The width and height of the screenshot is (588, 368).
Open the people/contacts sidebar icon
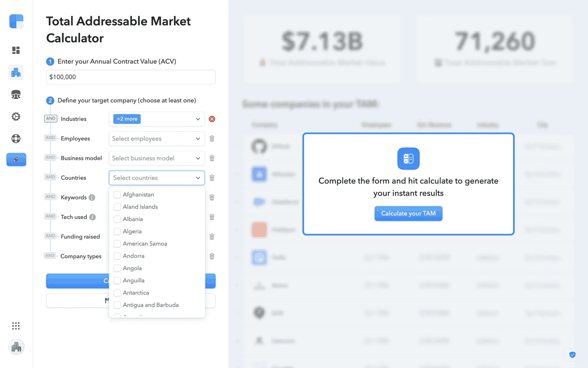point(16,94)
